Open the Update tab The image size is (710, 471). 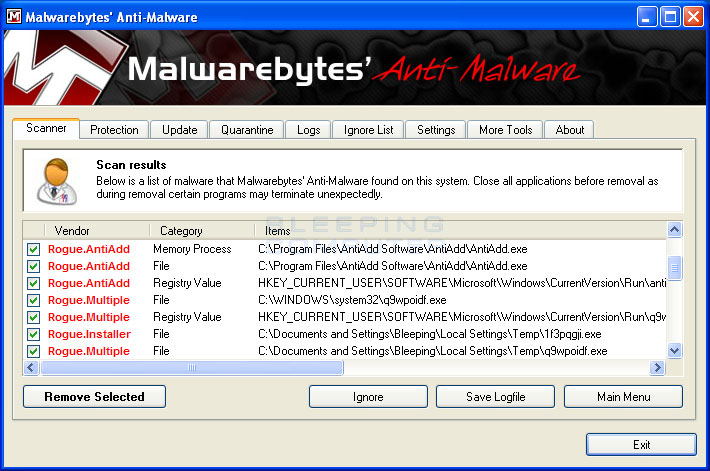pyautogui.click(x=179, y=130)
